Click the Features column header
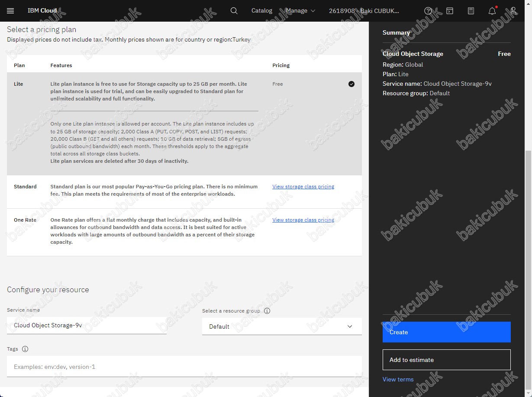 [61, 65]
